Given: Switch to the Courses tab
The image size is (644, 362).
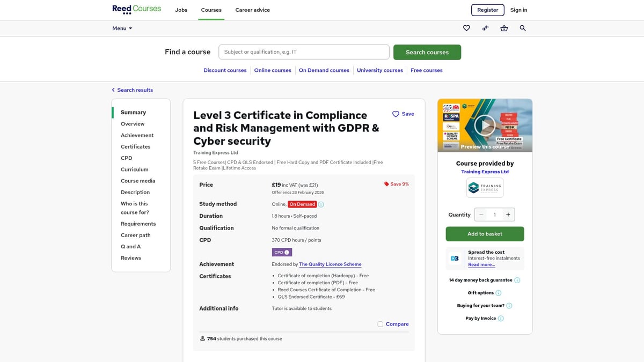Looking at the screenshot, I should 211,10.
